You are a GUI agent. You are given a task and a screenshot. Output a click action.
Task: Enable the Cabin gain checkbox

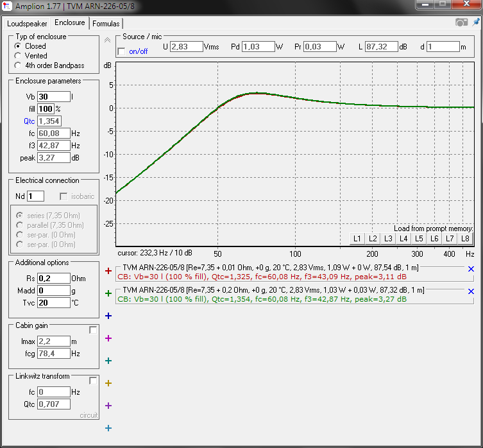[93, 330]
